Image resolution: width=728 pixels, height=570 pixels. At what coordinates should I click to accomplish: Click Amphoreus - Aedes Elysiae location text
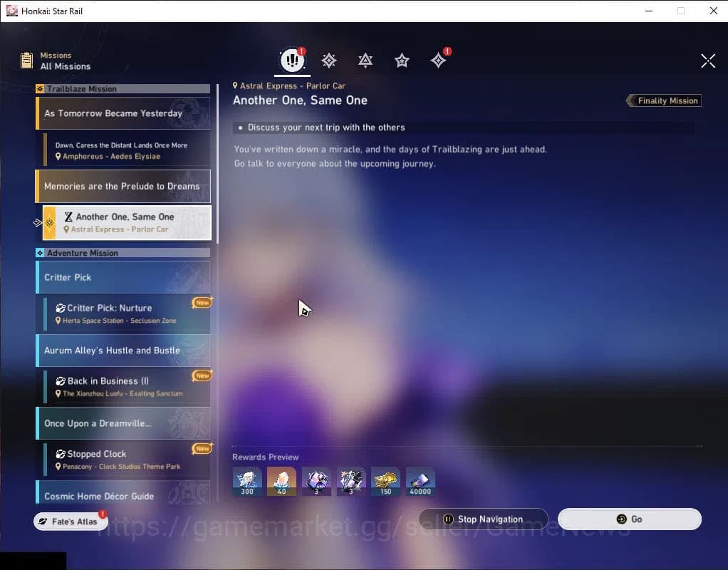tap(111, 157)
